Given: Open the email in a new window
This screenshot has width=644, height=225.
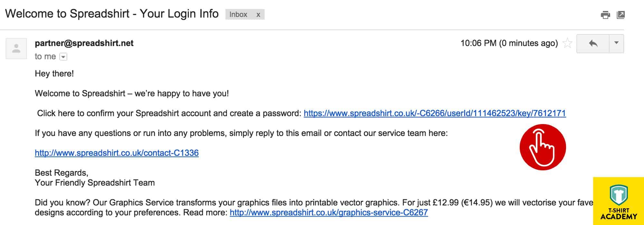Looking at the screenshot, I should click(x=620, y=15).
